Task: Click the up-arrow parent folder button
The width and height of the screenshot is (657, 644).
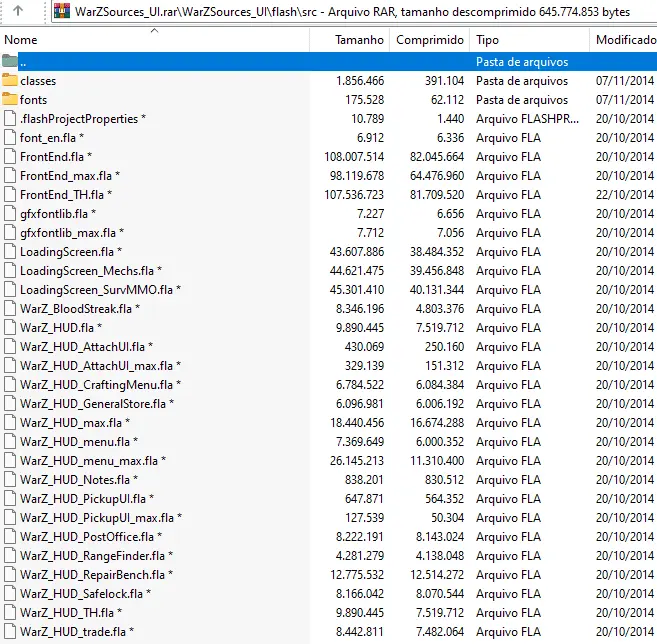Action: pos(18,10)
